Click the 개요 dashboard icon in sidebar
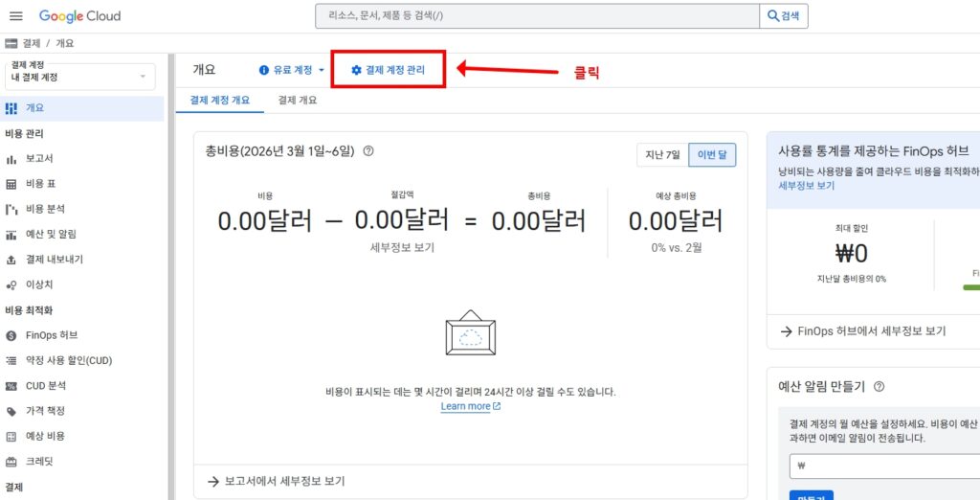The width and height of the screenshot is (980, 500). pos(11,108)
